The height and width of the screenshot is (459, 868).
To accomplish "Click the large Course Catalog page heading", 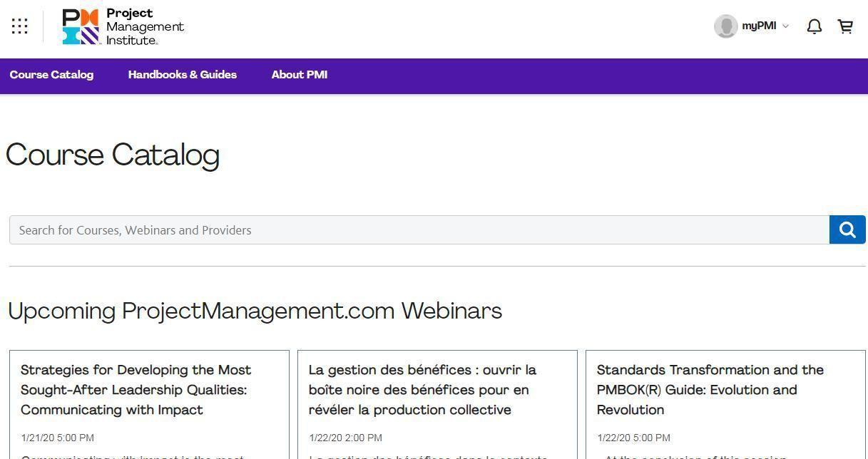I will 113,155.
